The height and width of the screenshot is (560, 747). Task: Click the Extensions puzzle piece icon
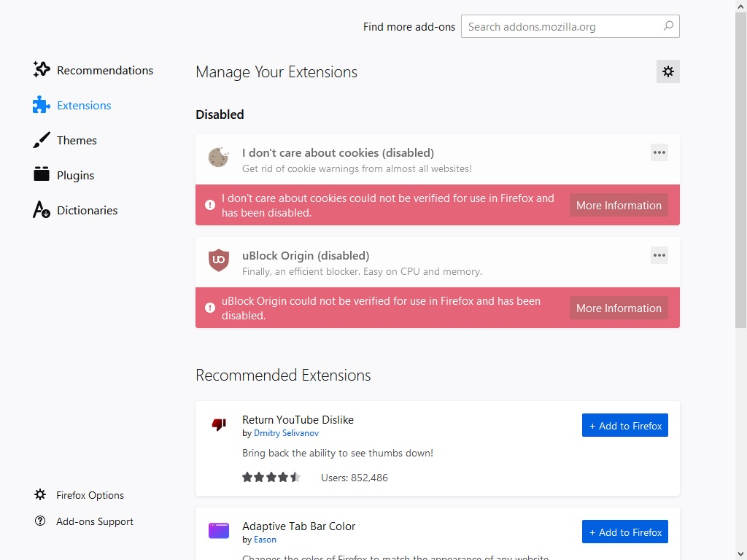(x=42, y=105)
